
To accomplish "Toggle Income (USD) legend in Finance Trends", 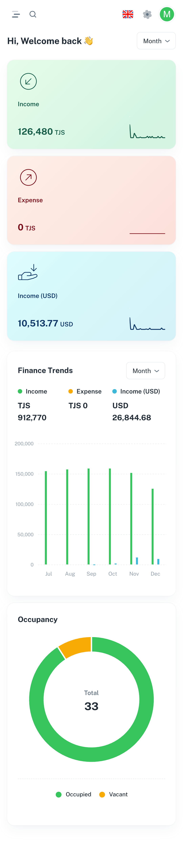I will coord(136,391).
